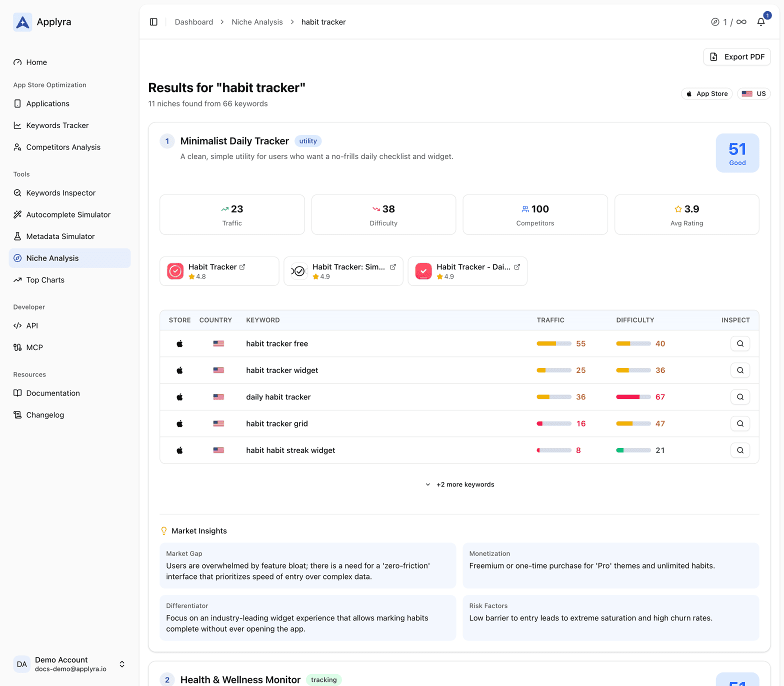Click the tracking tag
The height and width of the screenshot is (686, 784).
point(324,680)
